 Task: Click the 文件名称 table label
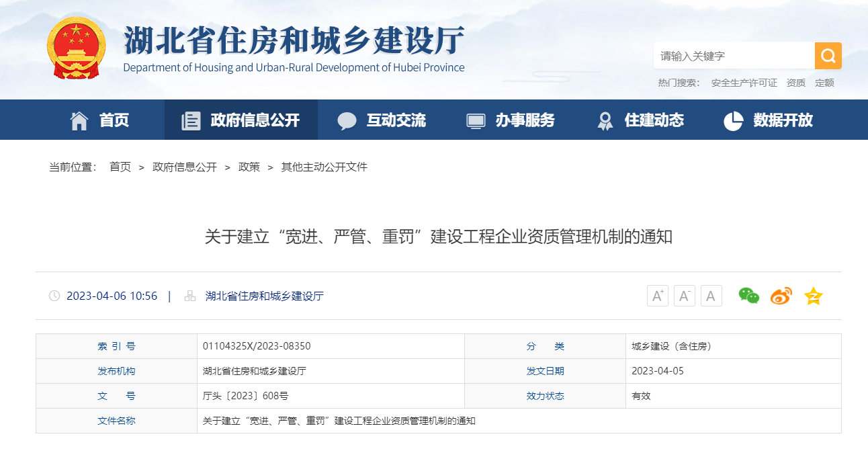(116, 421)
